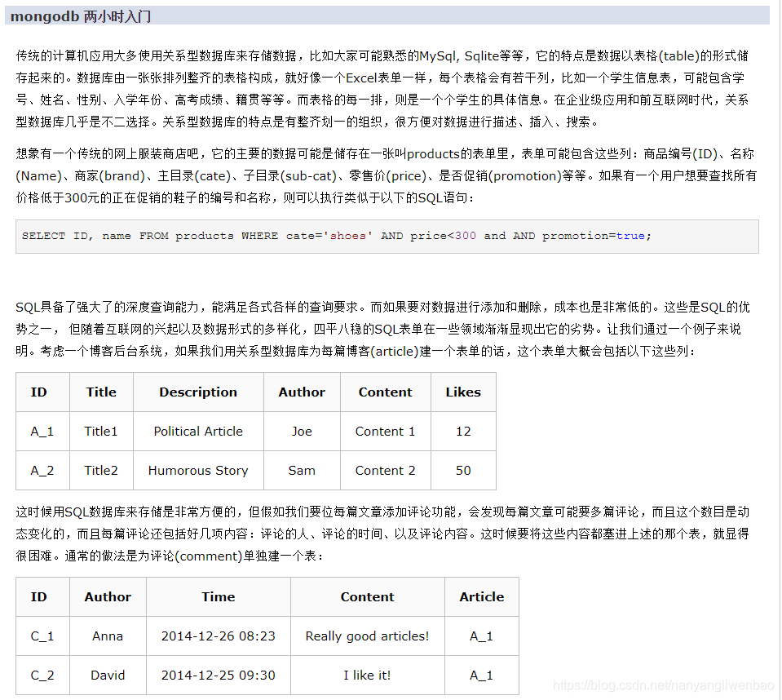Click the 'Author' header in the article table
Image resolution: width=782 pixels, height=700 pixels.
pyautogui.click(x=302, y=392)
